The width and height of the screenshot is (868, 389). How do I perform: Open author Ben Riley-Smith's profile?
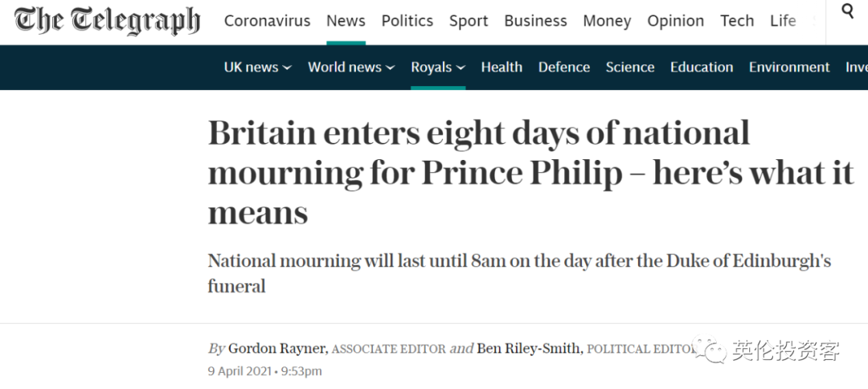click(x=529, y=349)
